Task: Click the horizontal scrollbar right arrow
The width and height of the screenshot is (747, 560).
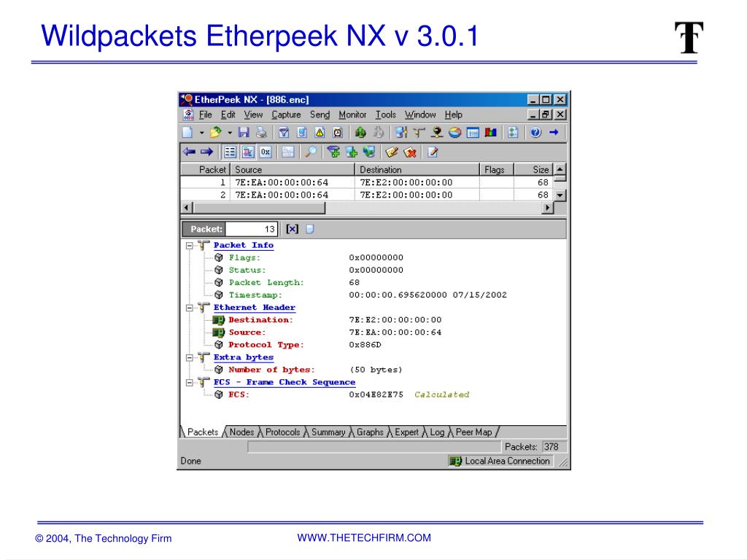Action: (548, 208)
